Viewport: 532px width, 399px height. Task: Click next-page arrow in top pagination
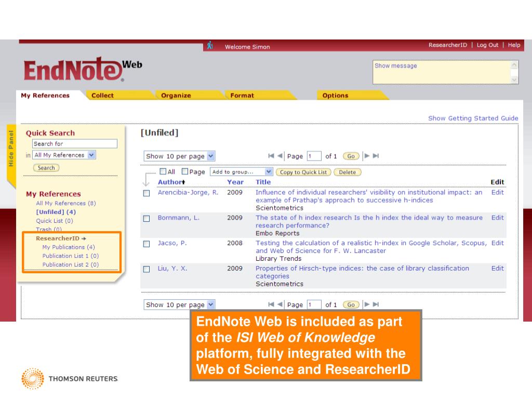click(x=367, y=156)
